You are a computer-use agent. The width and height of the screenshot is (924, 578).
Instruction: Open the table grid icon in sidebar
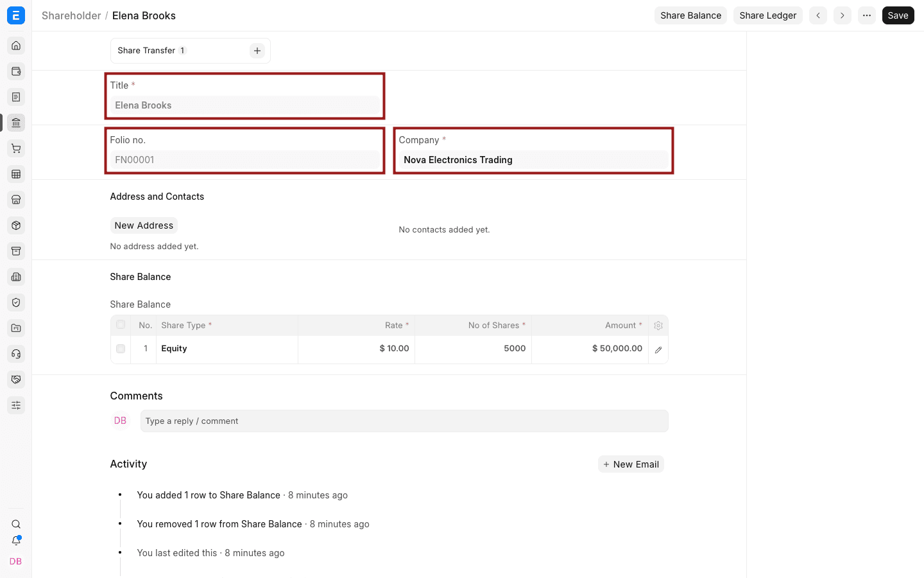pos(16,174)
